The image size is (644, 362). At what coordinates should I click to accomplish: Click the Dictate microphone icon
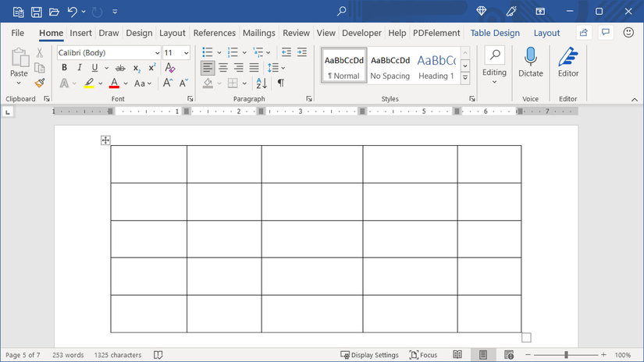click(530, 57)
